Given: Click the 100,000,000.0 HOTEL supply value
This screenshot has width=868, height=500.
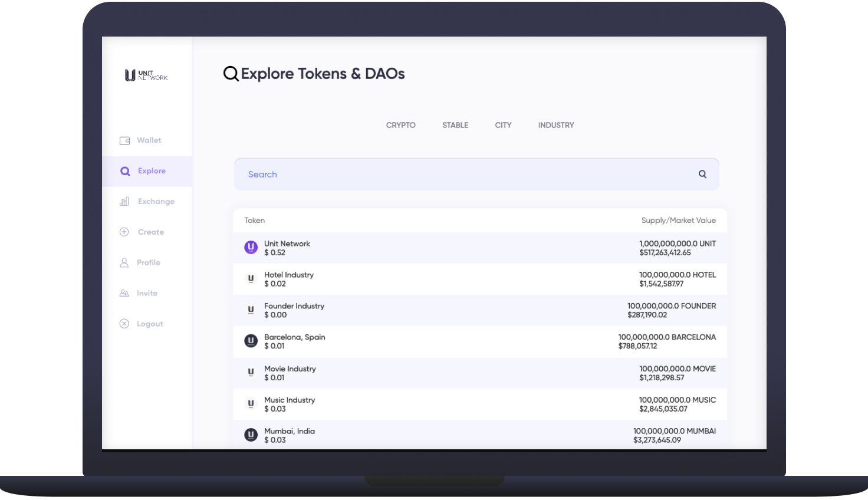Looking at the screenshot, I should point(678,275).
